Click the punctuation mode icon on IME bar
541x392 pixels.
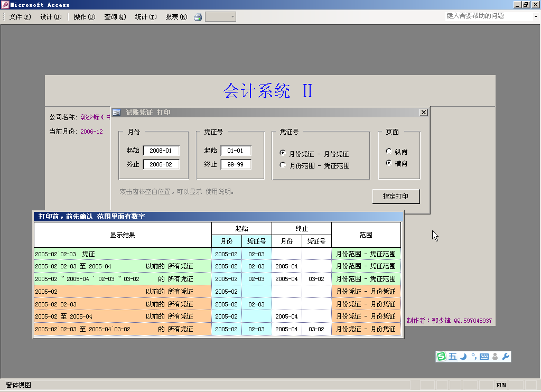click(x=473, y=356)
